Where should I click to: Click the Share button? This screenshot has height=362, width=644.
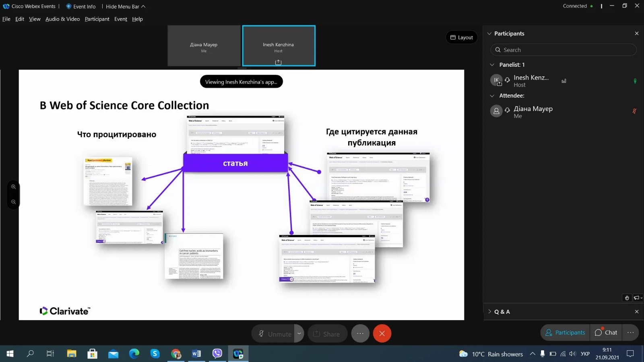tap(327, 334)
